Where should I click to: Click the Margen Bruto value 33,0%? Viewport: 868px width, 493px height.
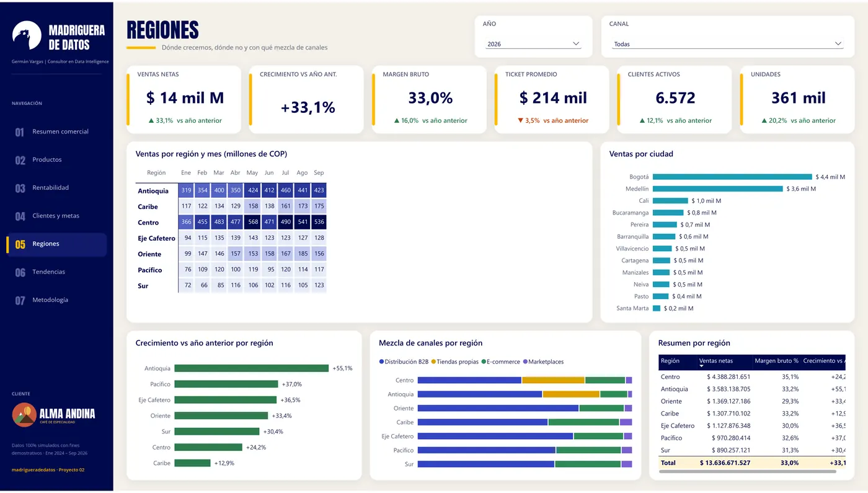[x=430, y=98]
